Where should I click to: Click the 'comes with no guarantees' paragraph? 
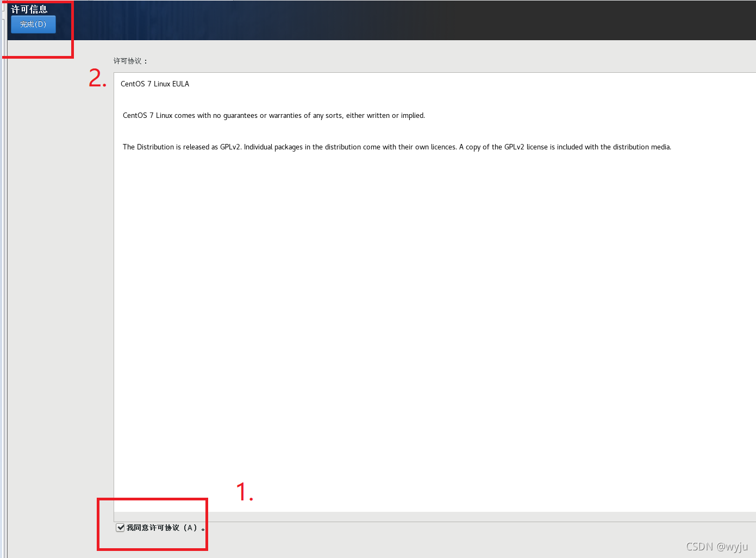point(274,115)
